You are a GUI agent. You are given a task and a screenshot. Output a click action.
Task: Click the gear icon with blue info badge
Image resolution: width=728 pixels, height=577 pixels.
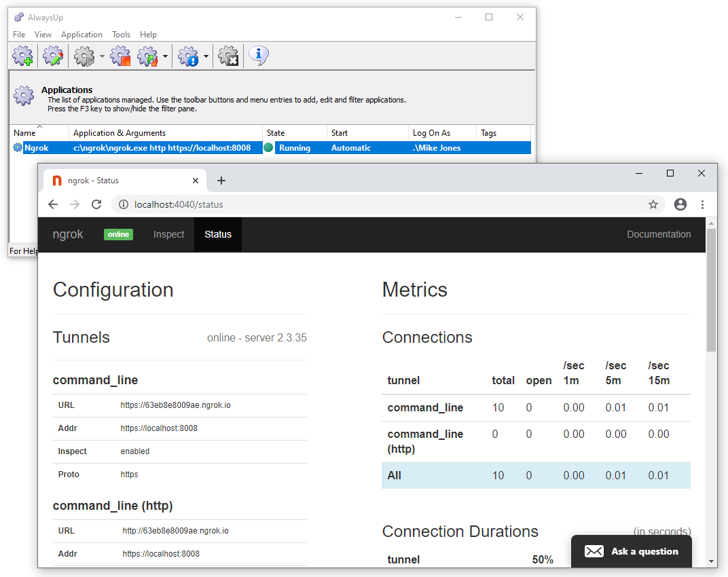tap(189, 56)
